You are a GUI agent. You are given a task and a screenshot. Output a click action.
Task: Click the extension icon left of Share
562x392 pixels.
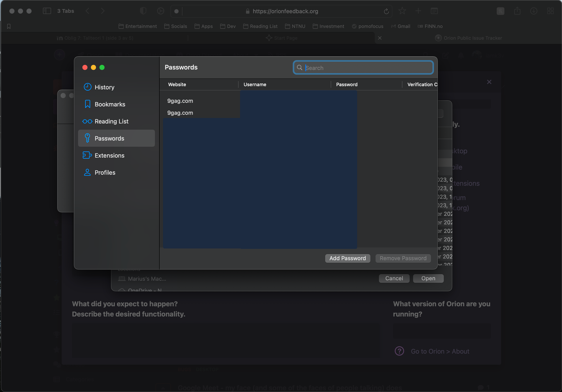point(501,11)
